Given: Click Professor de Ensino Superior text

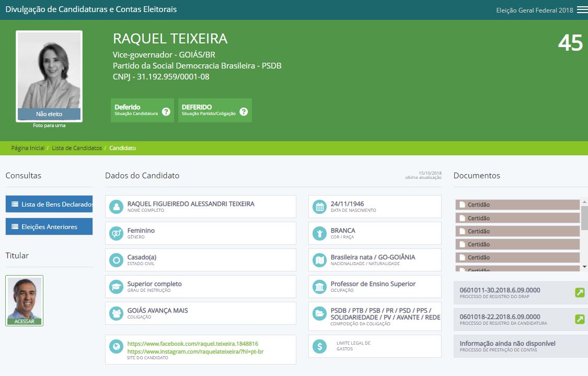Looking at the screenshot, I should (373, 283).
